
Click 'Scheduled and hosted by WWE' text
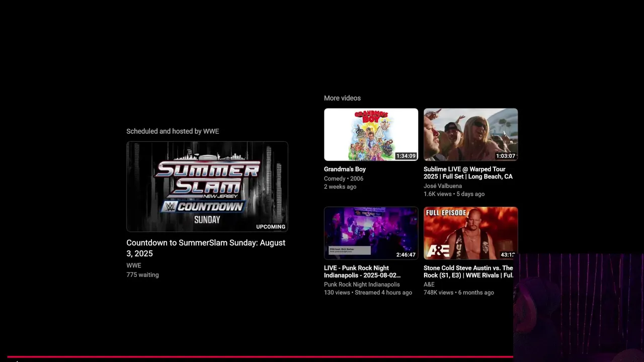tap(173, 131)
